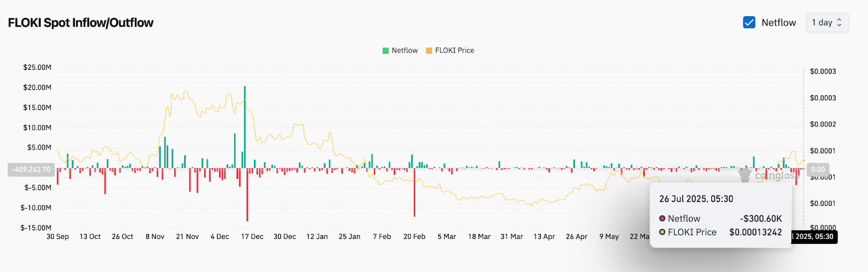Click the 7 Feb x-axis label
Image resolution: width=868 pixels, height=272 pixels.
click(382, 237)
